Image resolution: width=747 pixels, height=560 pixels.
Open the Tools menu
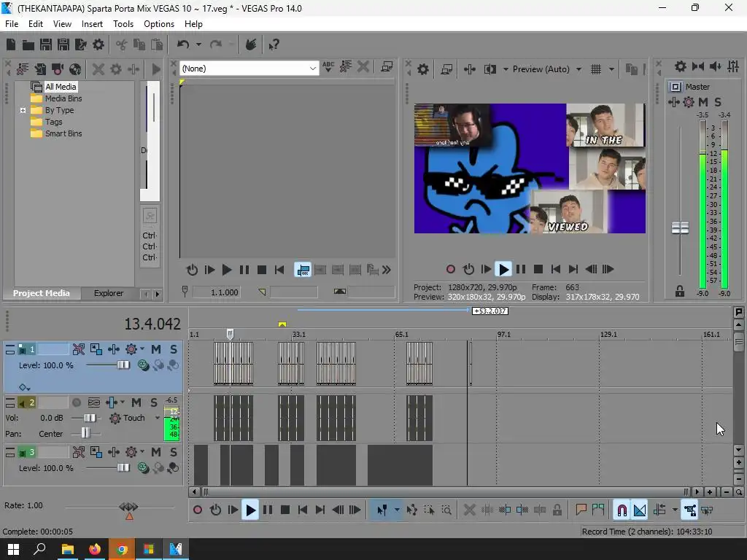pos(123,24)
